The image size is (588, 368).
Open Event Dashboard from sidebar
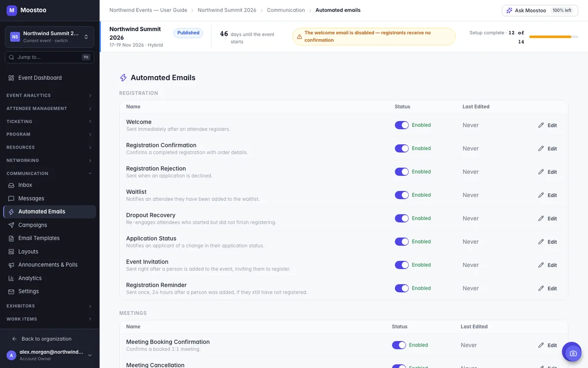point(49,78)
